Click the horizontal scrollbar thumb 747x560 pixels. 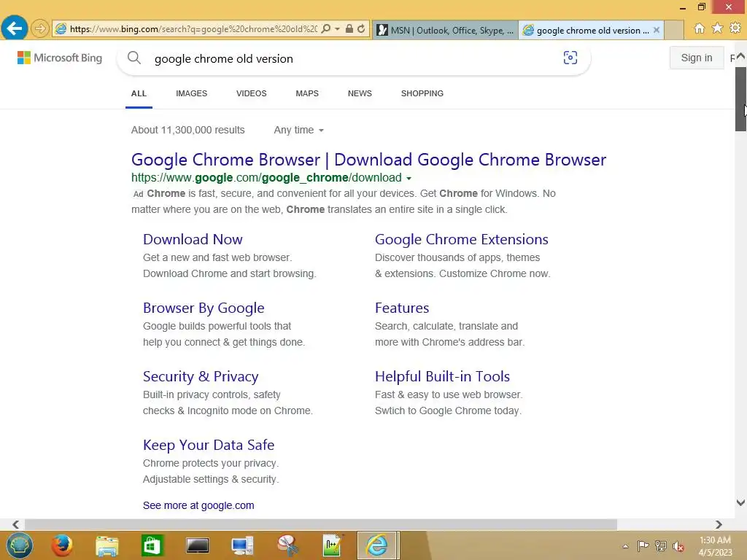pos(321,524)
